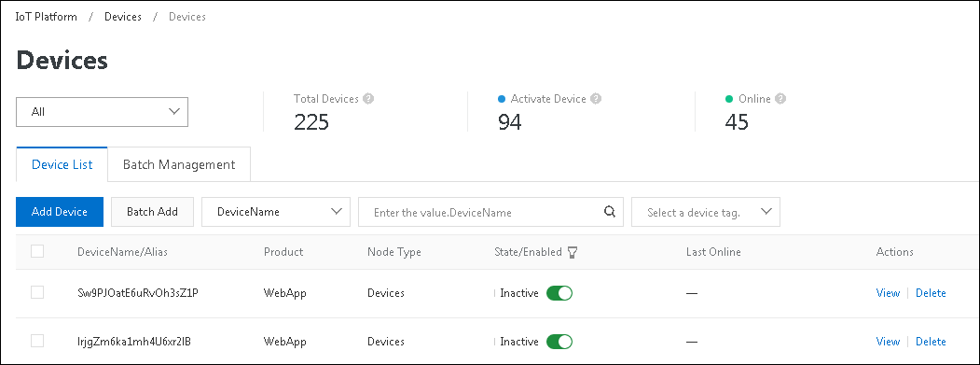
Task: Click the Product column header
Action: pyautogui.click(x=283, y=252)
